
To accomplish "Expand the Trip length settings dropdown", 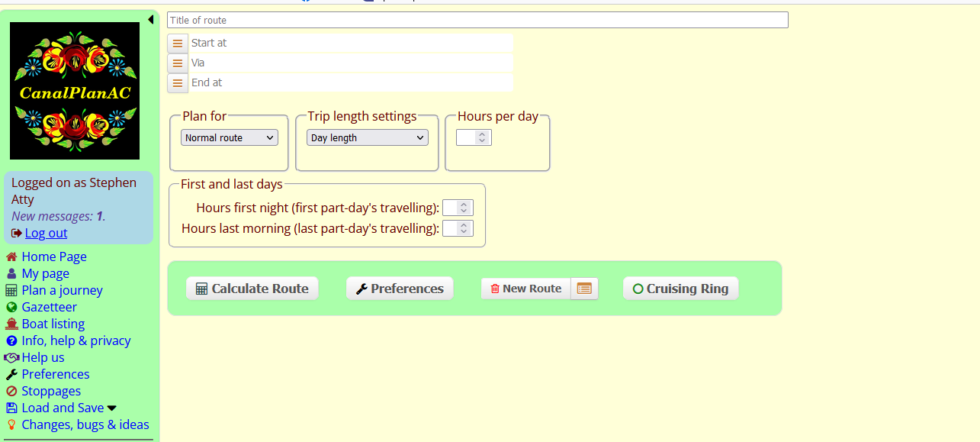I will (368, 138).
